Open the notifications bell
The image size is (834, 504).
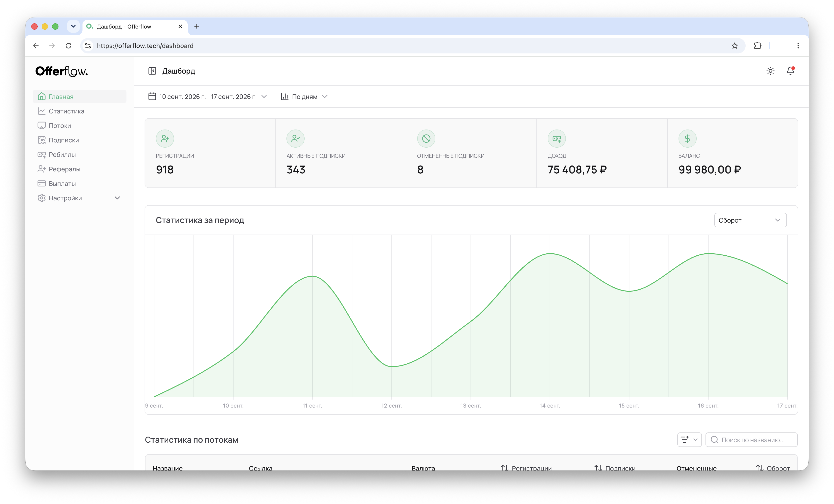point(790,71)
